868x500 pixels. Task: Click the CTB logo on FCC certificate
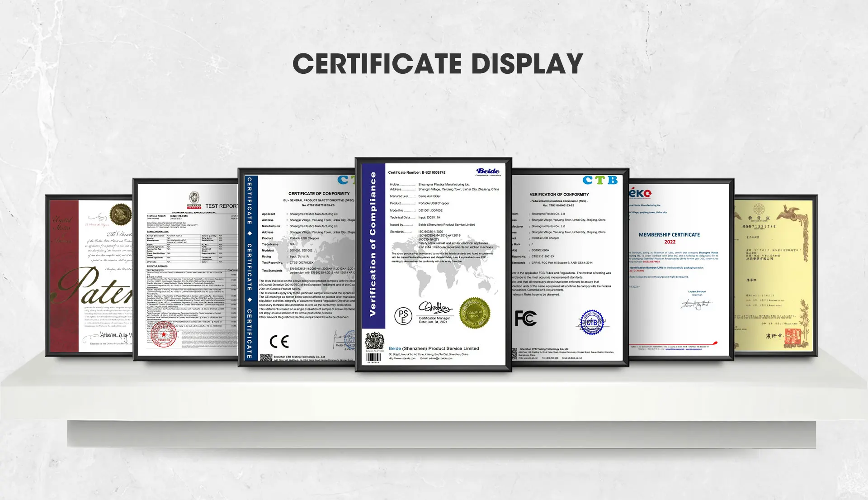pos(600,180)
